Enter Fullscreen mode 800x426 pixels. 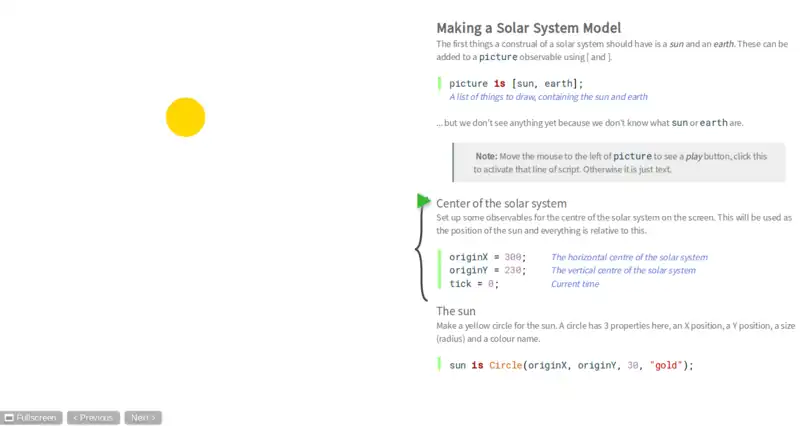(x=32, y=418)
